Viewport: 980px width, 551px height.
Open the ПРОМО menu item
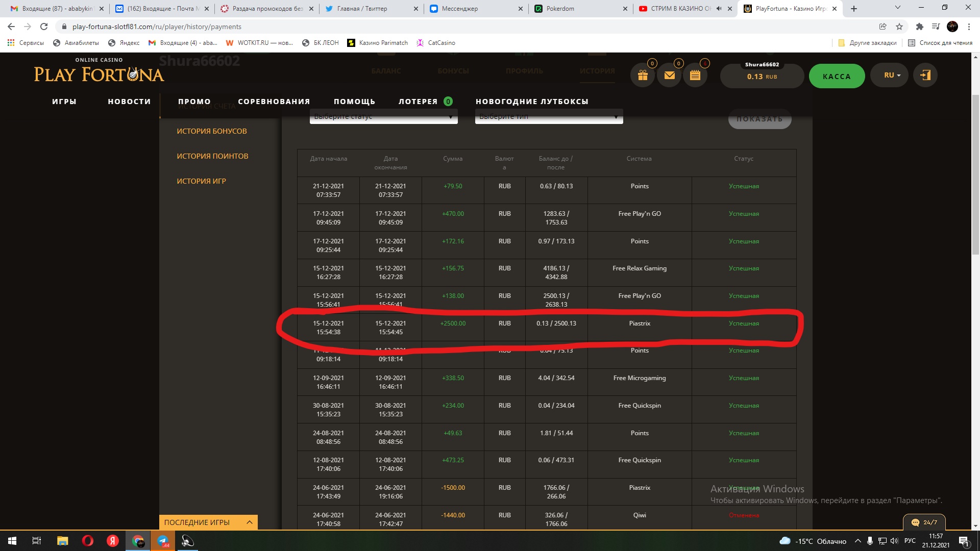pyautogui.click(x=194, y=102)
